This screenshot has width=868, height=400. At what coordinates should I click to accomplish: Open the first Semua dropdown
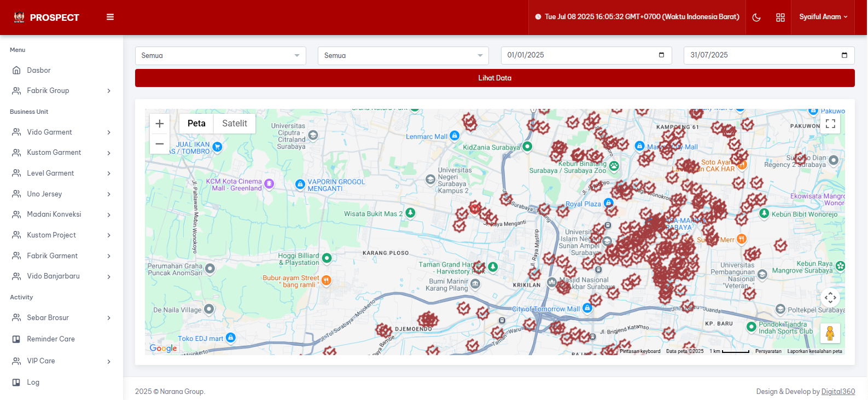point(220,56)
